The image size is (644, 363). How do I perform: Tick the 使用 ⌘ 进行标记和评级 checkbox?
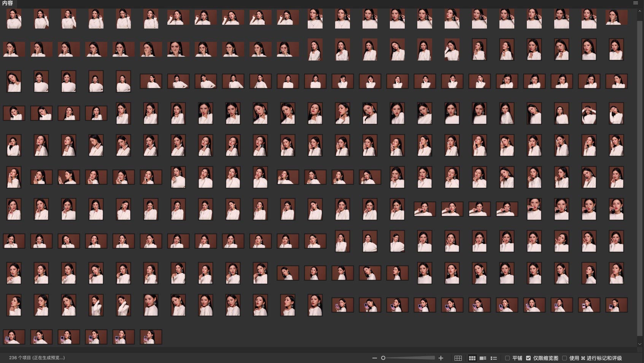coord(564,358)
